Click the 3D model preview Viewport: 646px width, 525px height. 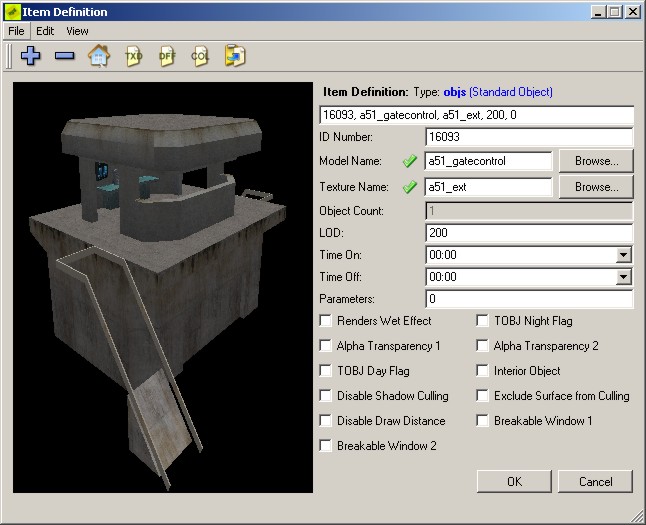[x=163, y=287]
